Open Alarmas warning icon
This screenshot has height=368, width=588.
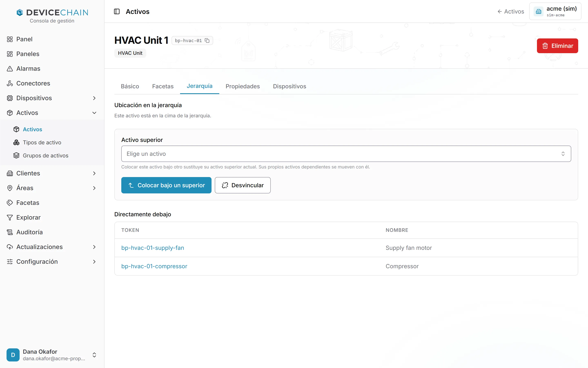click(x=10, y=69)
